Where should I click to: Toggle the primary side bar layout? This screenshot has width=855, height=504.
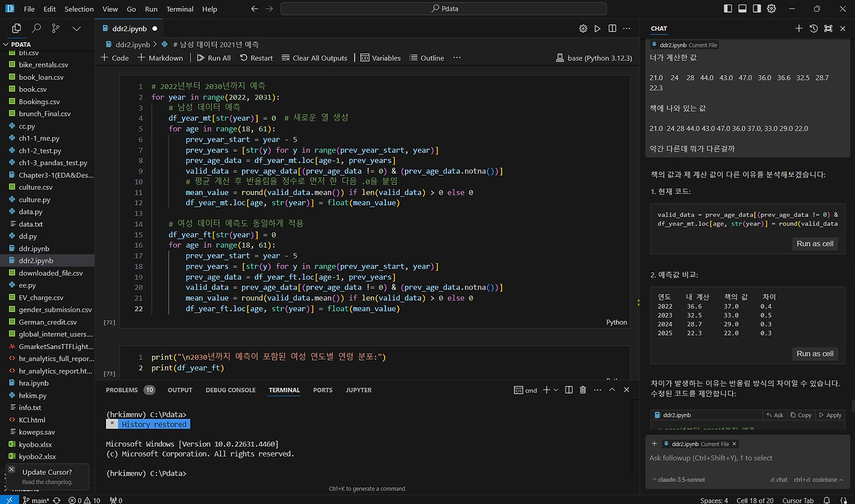coord(728,9)
